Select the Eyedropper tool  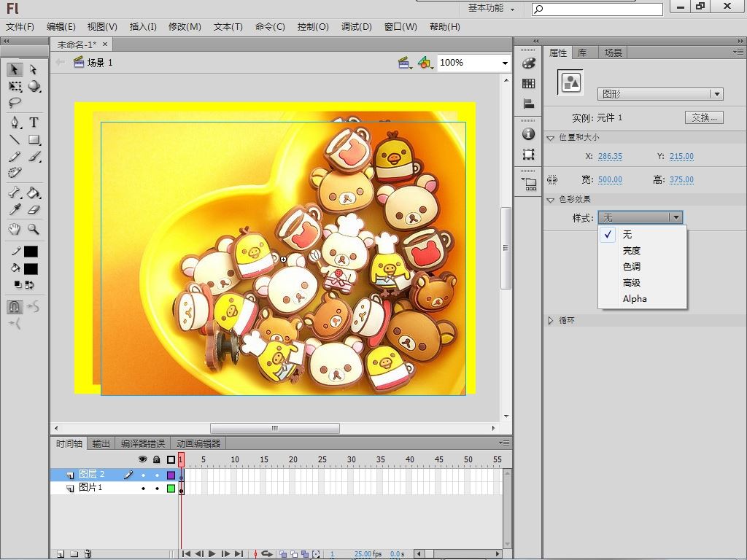point(15,209)
